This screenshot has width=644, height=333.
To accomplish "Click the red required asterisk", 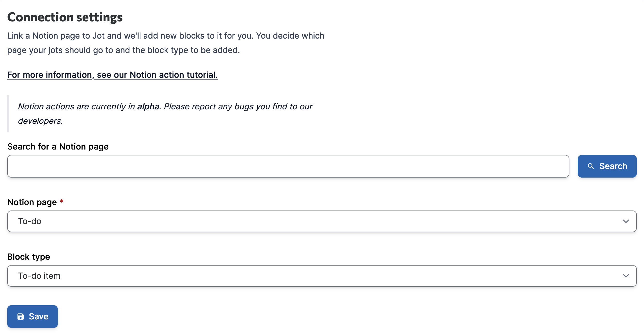I will [x=61, y=201].
